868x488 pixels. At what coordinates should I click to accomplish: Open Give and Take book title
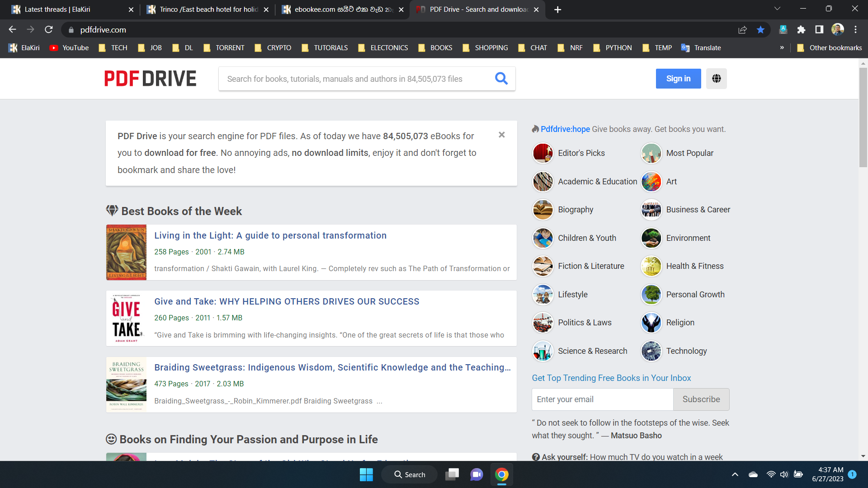click(287, 301)
